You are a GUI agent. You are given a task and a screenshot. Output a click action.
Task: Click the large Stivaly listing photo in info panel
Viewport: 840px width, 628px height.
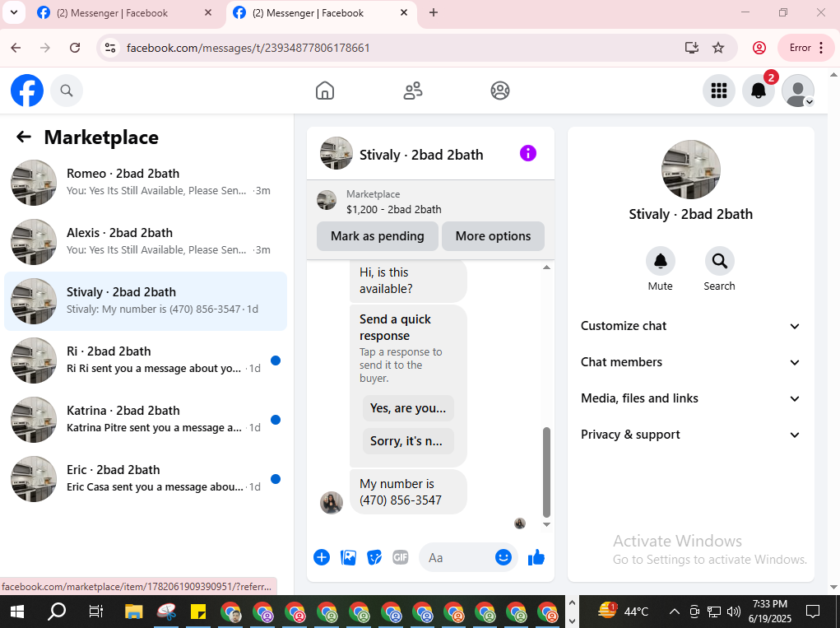[691, 170]
